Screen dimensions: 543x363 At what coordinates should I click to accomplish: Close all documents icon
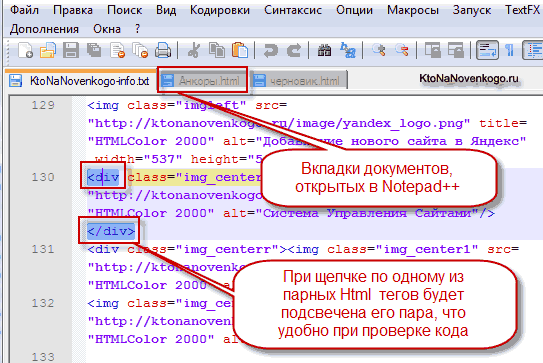[x=140, y=51]
